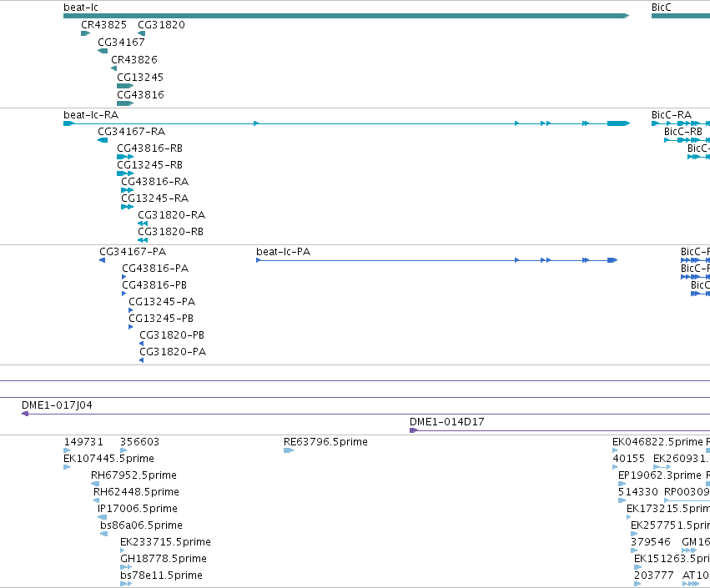Image resolution: width=710 pixels, height=588 pixels.
Task: Select the CG31820-PA protein feature
Action: point(141,360)
